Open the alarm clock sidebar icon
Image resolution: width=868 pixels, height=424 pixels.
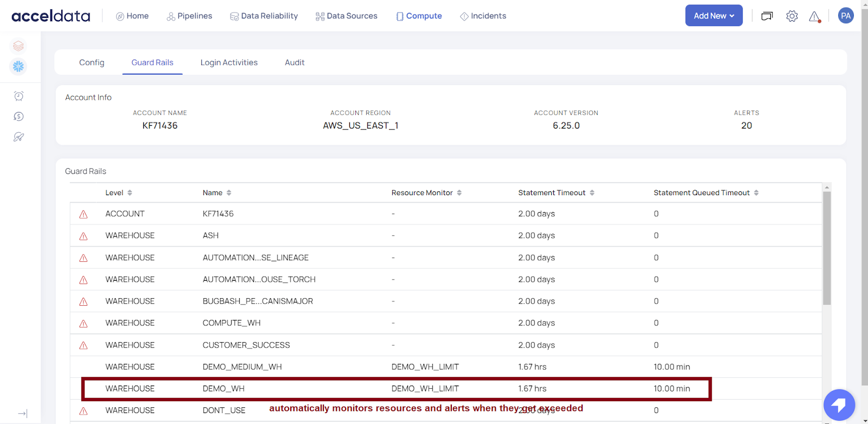click(x=18, y=96)
